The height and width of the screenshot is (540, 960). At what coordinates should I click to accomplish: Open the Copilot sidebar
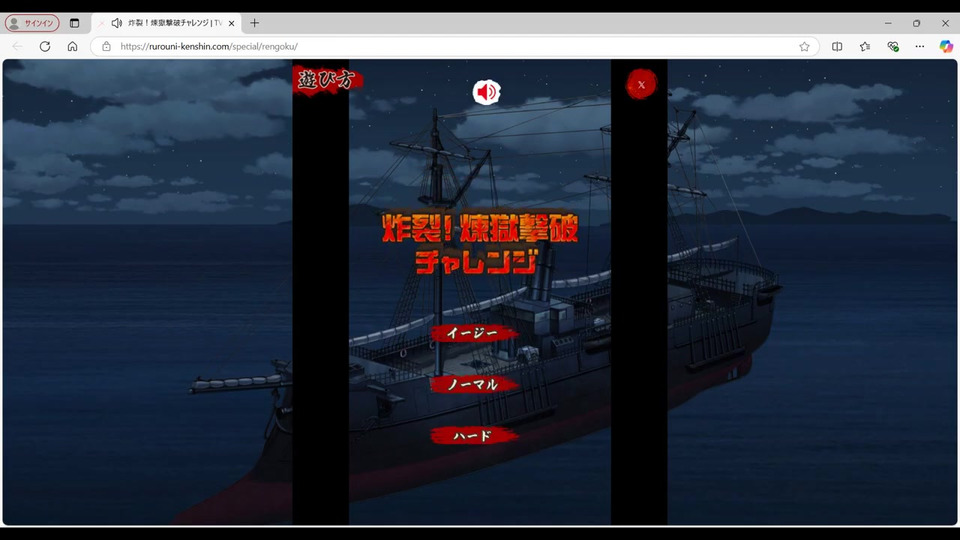pyautogui.click(x=946, y=47)
